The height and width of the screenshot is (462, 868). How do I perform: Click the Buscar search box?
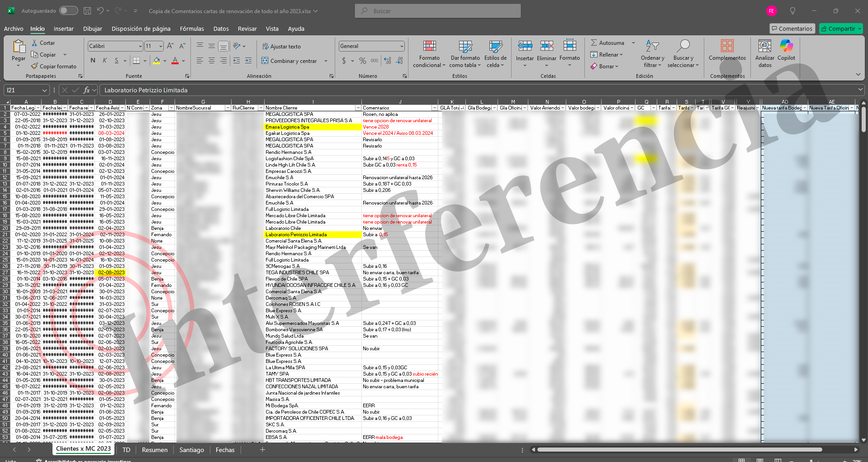437,11
